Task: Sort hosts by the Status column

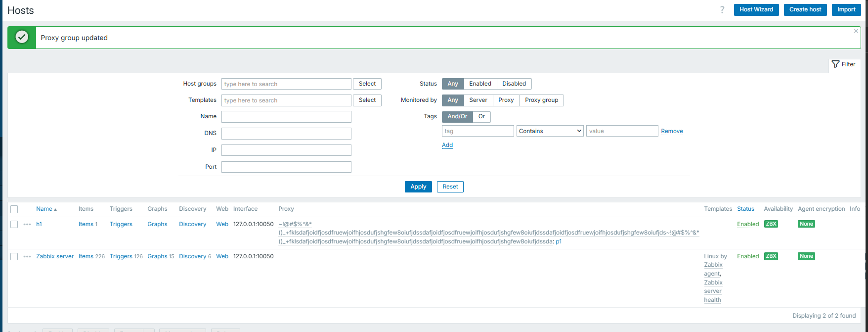Action: (x=745, y=209)
